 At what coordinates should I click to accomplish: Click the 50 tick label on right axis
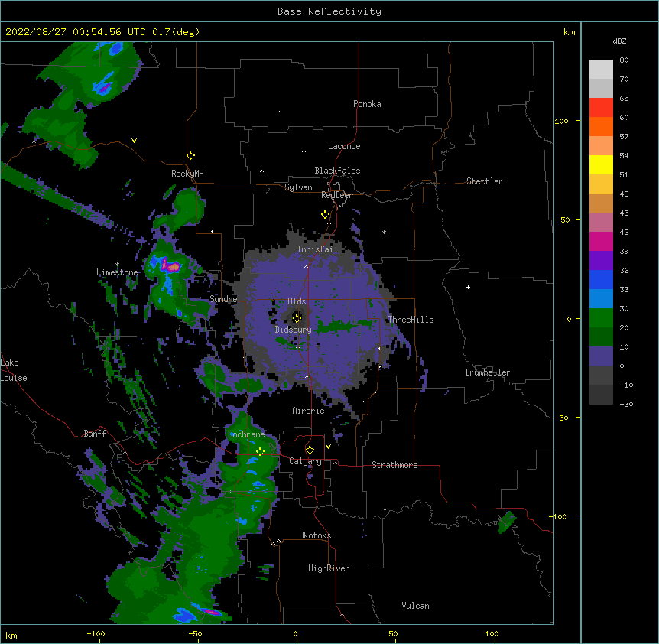coord(565,220)
